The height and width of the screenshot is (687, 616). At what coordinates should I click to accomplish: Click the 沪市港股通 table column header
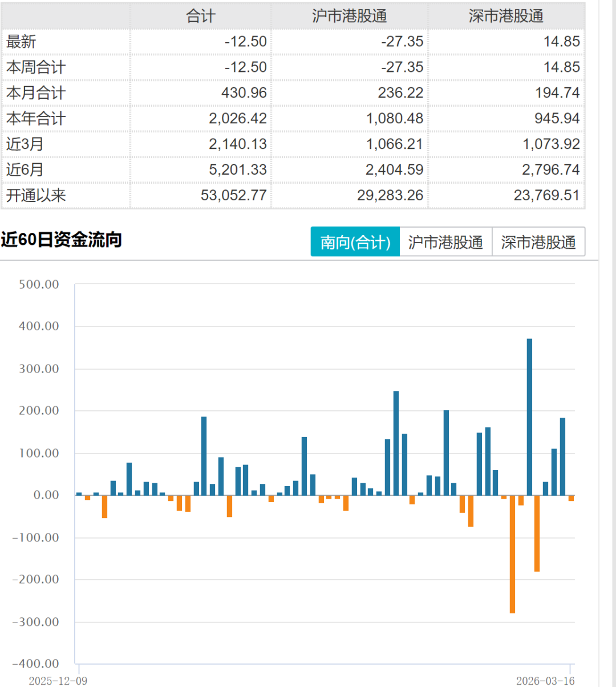click(x=350, y=16)
